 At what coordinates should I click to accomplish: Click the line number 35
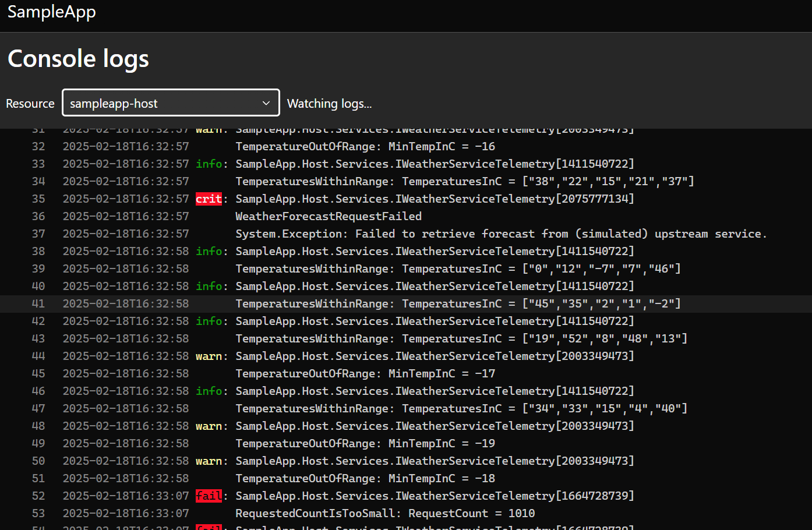click(x=38, y=199)
